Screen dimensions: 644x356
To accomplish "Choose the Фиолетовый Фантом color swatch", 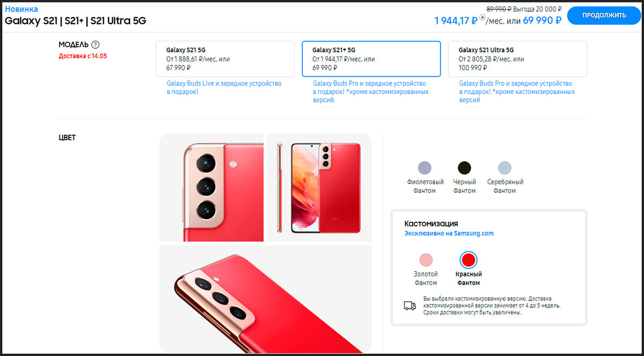I will pos(425,168).
